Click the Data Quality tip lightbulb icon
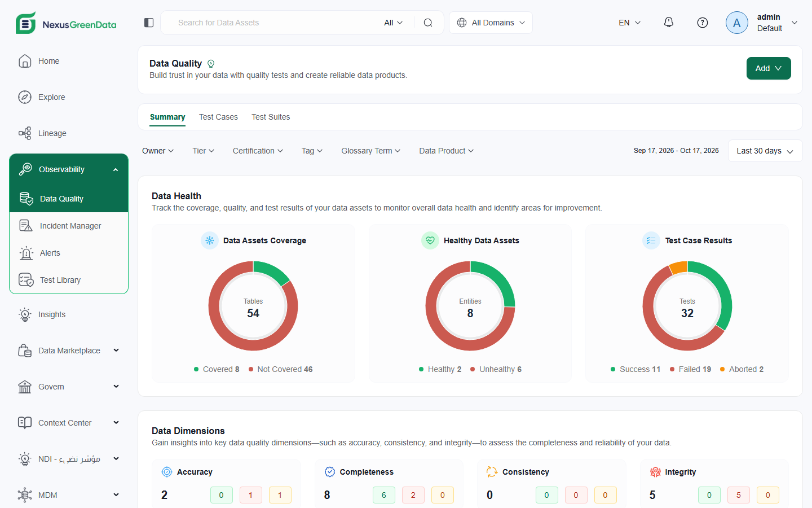812x508 pixels. tap(211, 64)
